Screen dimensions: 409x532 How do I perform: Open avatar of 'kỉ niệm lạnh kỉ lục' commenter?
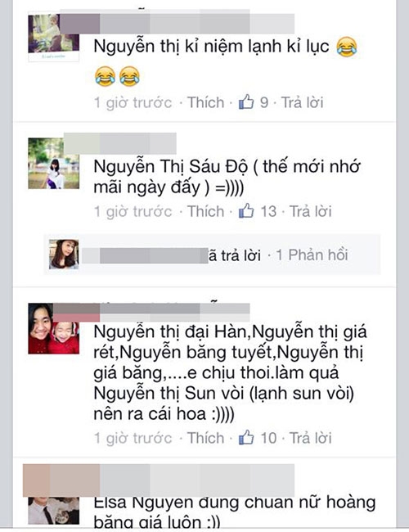coord(54,36)
